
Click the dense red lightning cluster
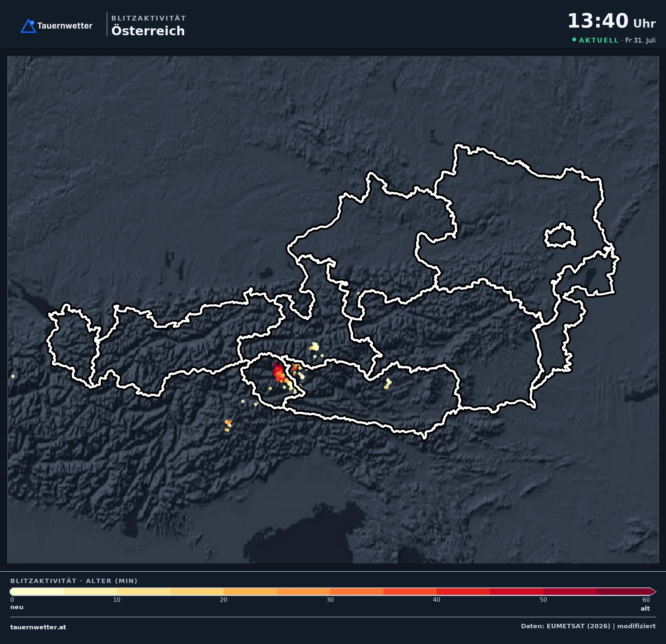[278, 372]
